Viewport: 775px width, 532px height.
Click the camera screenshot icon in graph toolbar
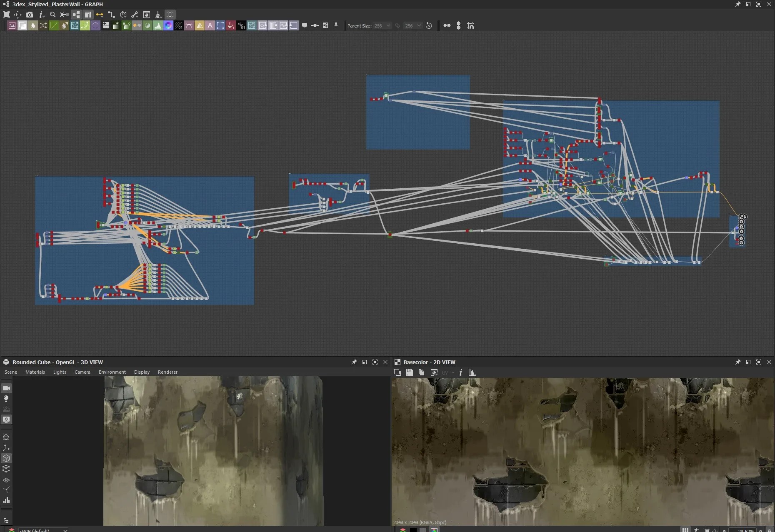point(30,15)
